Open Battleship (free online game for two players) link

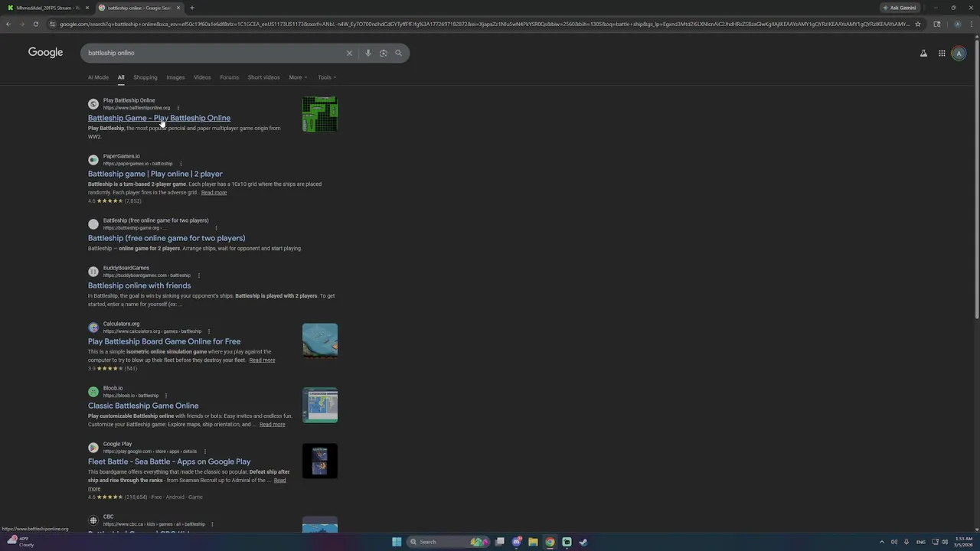[x=167, y=238]
